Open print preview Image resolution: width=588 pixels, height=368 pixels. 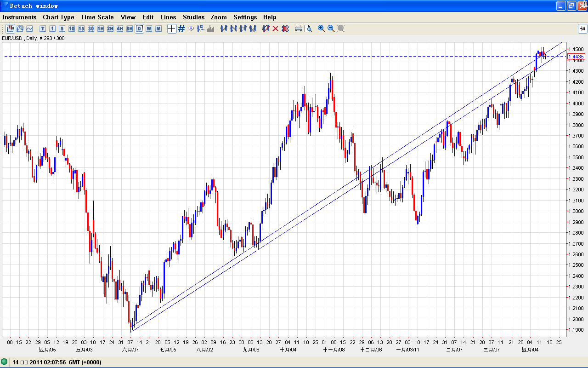(308, 29)
